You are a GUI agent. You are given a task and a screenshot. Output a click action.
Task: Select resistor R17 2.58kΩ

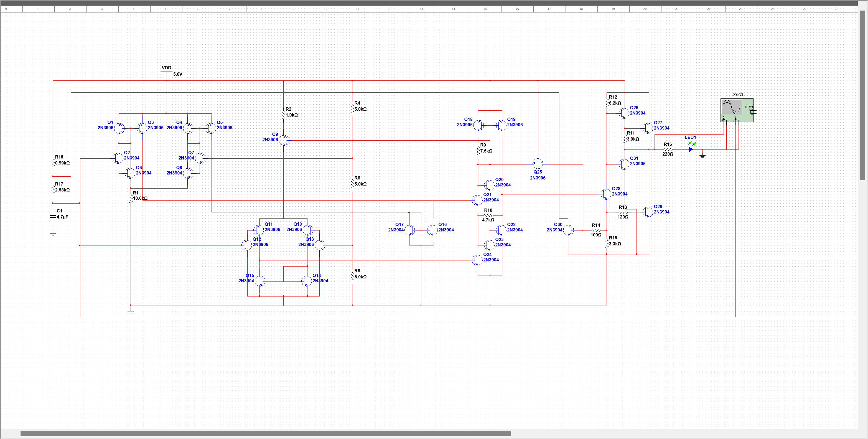53,190
